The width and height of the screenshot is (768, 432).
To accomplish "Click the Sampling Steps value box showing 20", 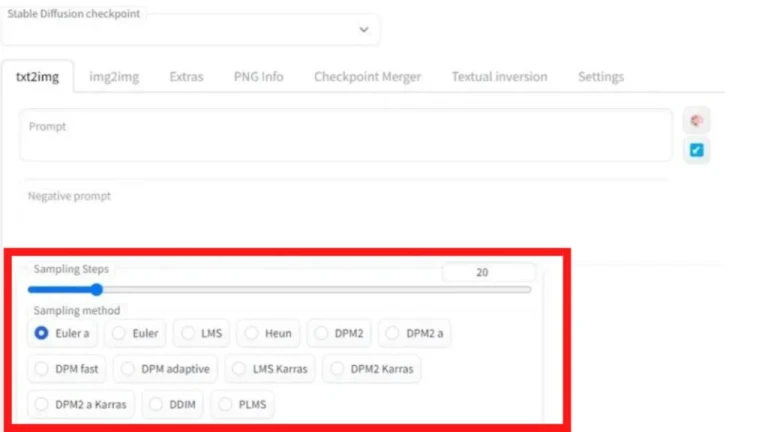I will tap(489, 272).
